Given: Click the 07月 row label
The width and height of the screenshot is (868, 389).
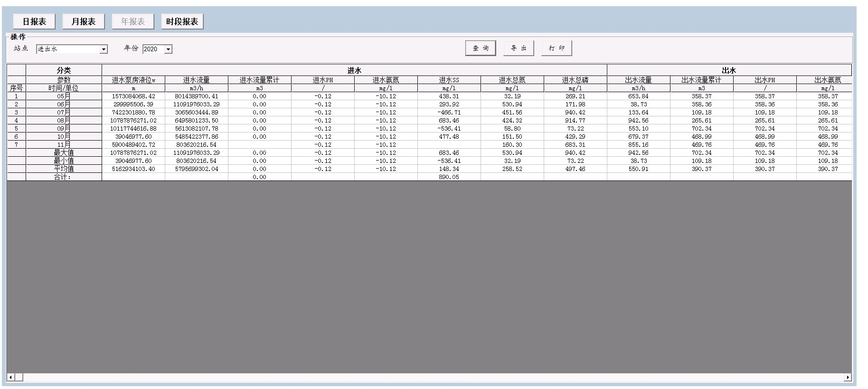Looking at the screenshot, I should pyautogui.click(x=64, y=112).
